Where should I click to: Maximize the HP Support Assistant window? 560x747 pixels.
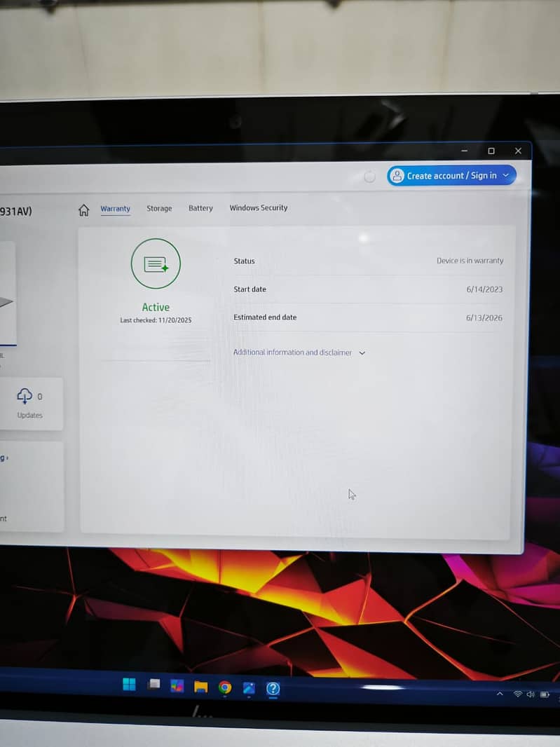491,151
